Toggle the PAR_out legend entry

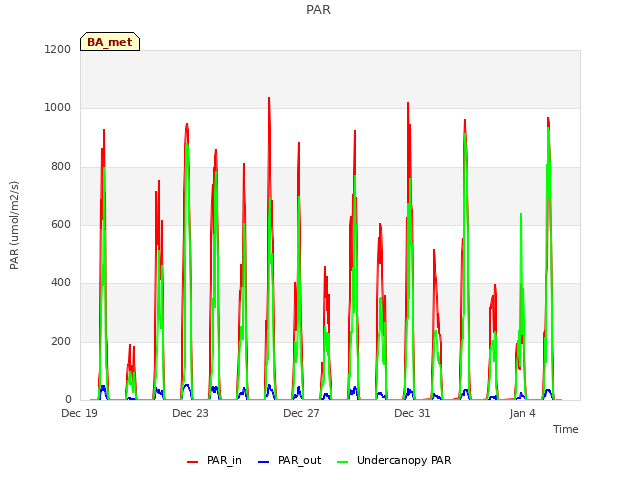[289, 460]
